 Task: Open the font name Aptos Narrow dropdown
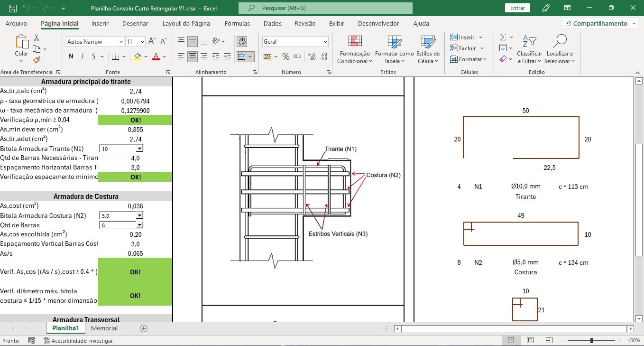click(x=120, y=42)
